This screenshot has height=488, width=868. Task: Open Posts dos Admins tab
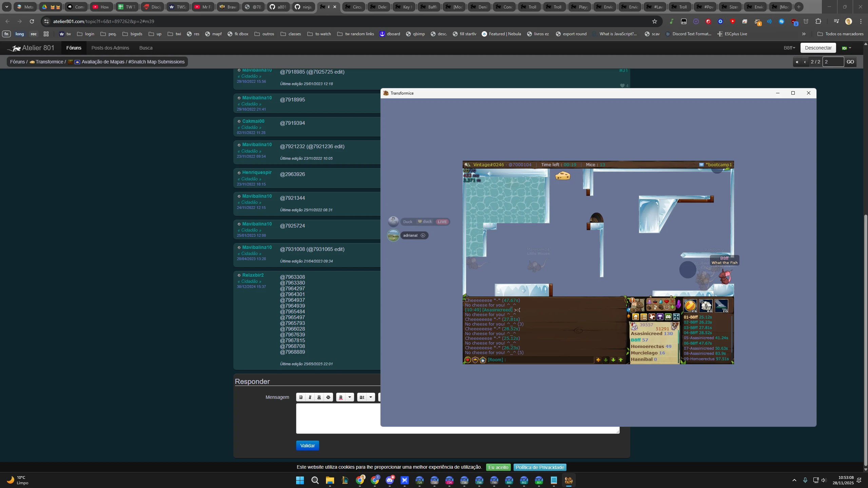tap(110, 48)
